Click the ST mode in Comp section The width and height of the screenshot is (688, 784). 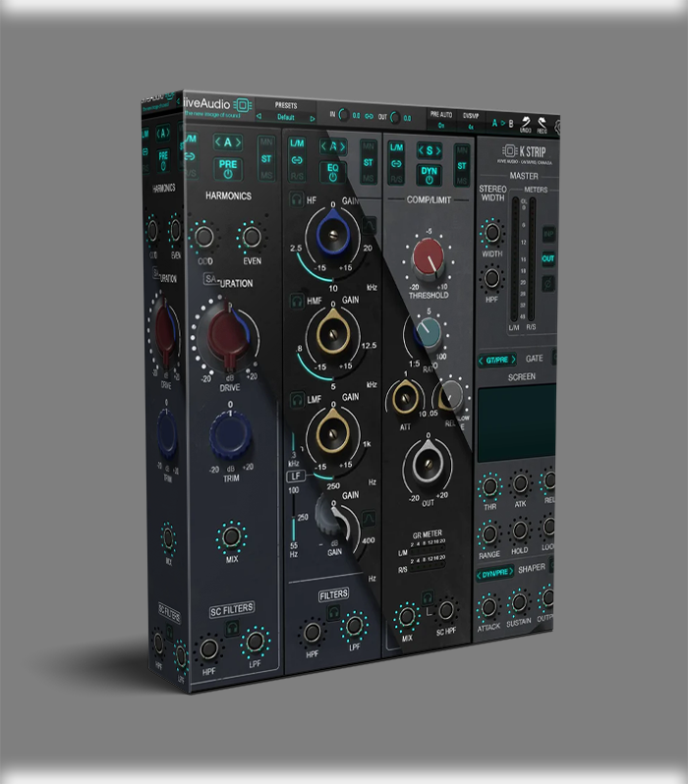(x=461, y=165)
